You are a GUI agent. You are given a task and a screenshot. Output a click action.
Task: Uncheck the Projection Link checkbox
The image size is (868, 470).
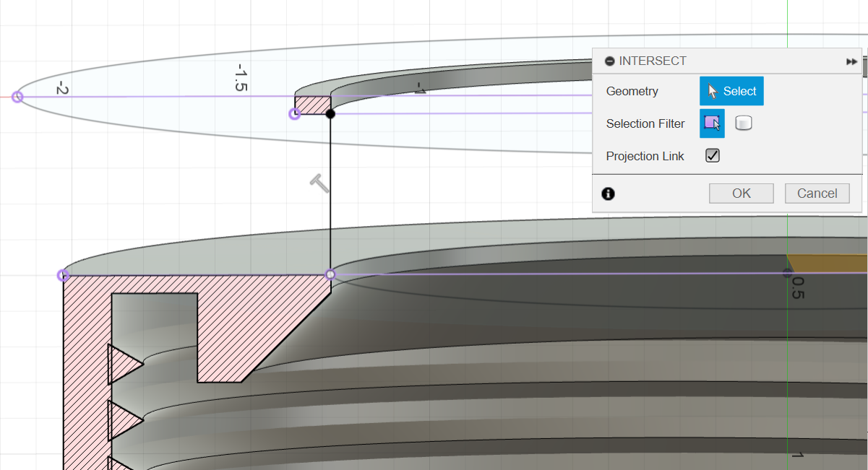pyautogui.click(x=712, y=155)
